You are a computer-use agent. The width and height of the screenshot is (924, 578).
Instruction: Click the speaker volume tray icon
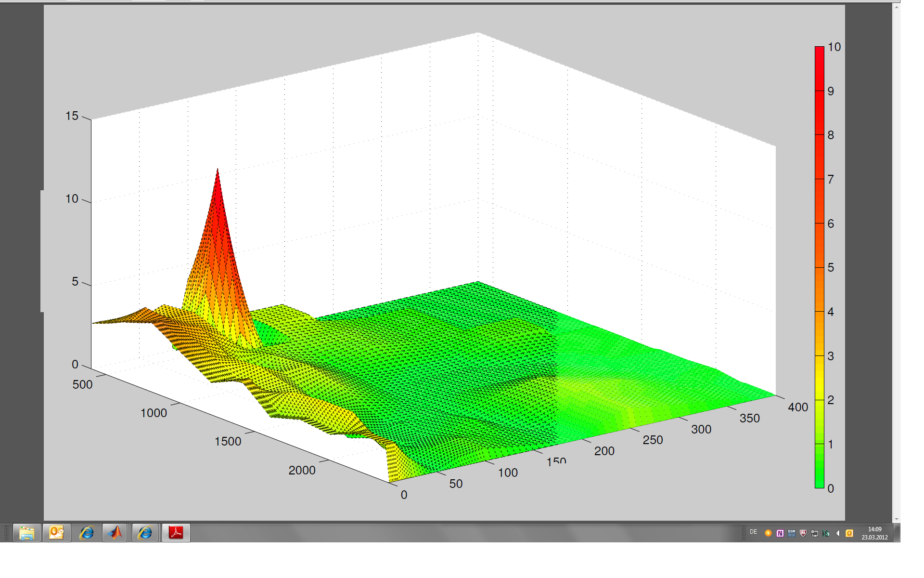click(x=838, y=533)
